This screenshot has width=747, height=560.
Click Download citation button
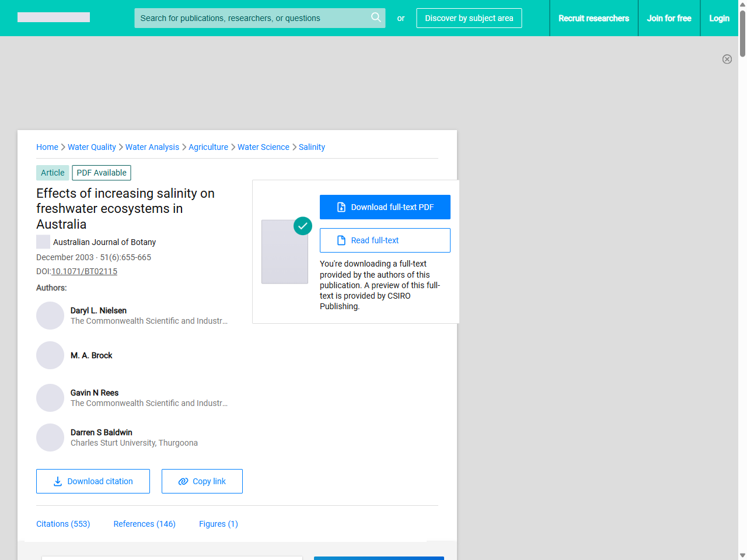pyautogui.click(x=93, y=481)
